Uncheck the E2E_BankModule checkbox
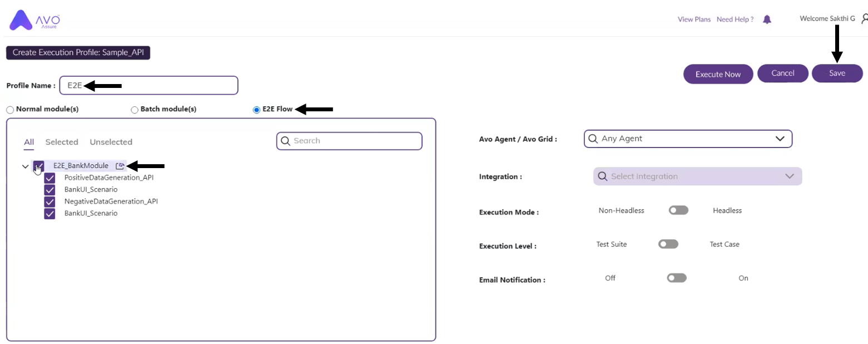Viewport: 868px width, 344px height. pyautogui.click(x=39, y=166)
